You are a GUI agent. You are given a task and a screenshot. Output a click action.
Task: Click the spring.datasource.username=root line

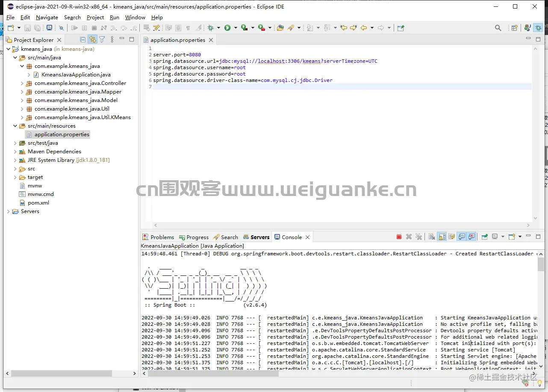[x=199, y=67]
